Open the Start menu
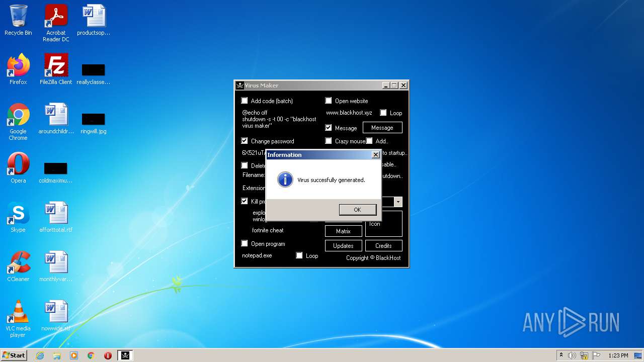Image resolution: width=644 pixels, height=362 pixels. click(14, 355)
